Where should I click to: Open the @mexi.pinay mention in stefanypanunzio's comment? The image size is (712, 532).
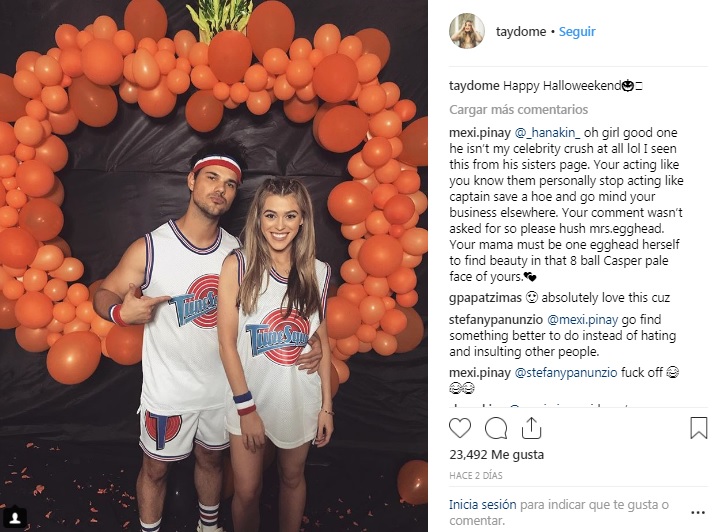(x=583, y=320)
